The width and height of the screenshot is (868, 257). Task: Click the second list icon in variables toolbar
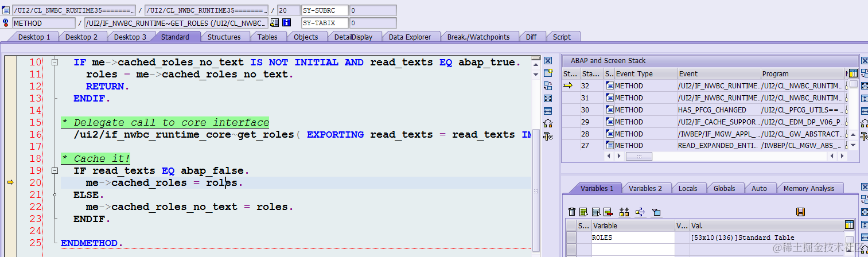(596, 212)
